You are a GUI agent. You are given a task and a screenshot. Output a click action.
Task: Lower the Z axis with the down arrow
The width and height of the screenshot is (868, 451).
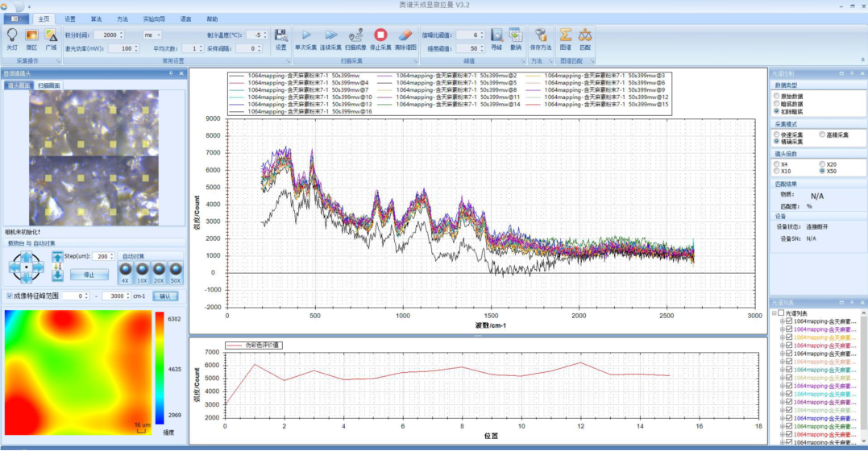point(57,275)
